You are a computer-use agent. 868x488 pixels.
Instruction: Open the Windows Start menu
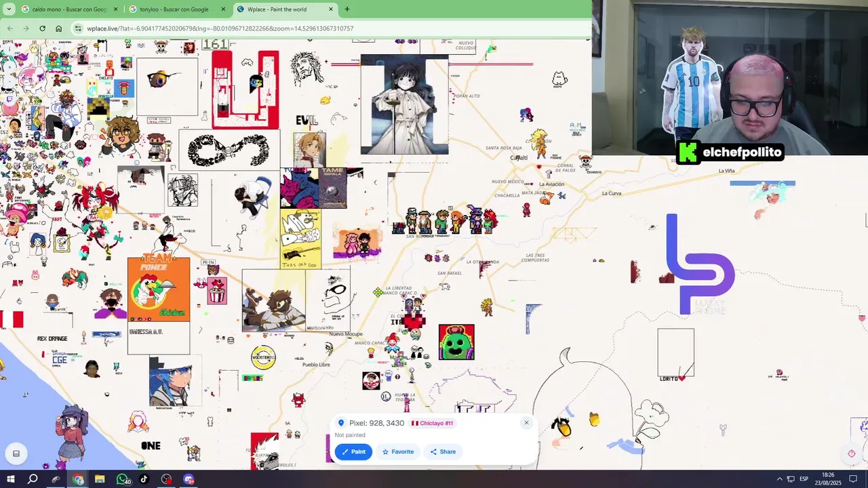click(10, 479)
